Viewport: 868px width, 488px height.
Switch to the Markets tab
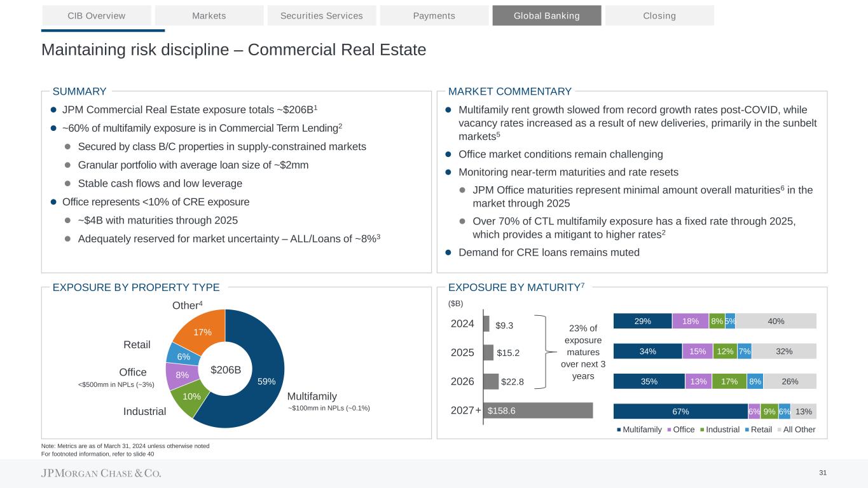(209, 15)
